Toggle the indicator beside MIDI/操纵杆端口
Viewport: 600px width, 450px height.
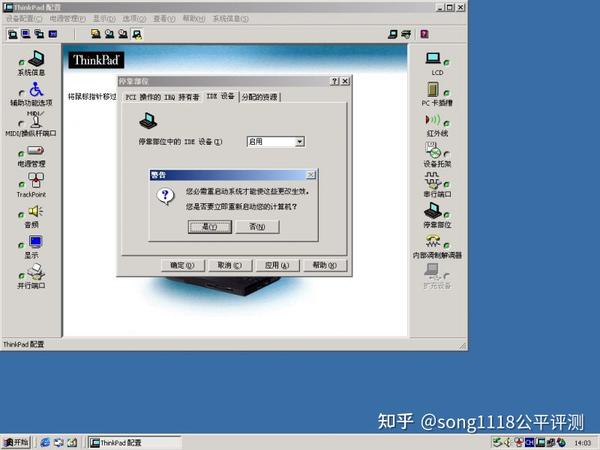[x=21, y=123]
